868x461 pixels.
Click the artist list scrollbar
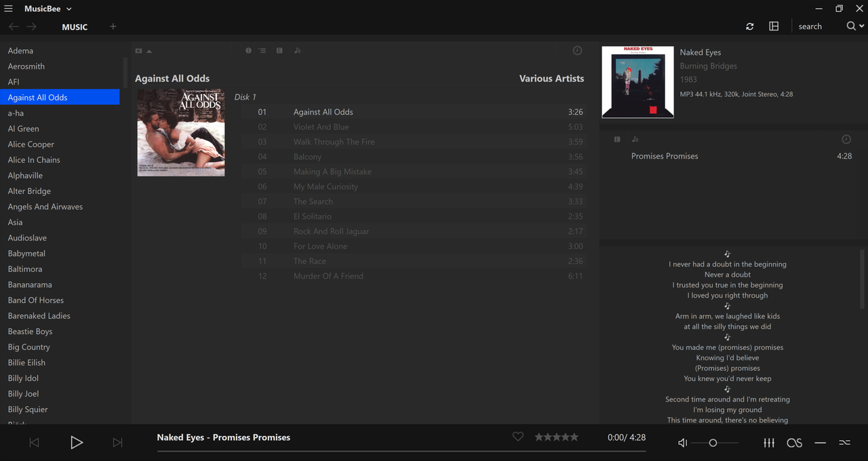pyautogui.click(x=125, y=73)
